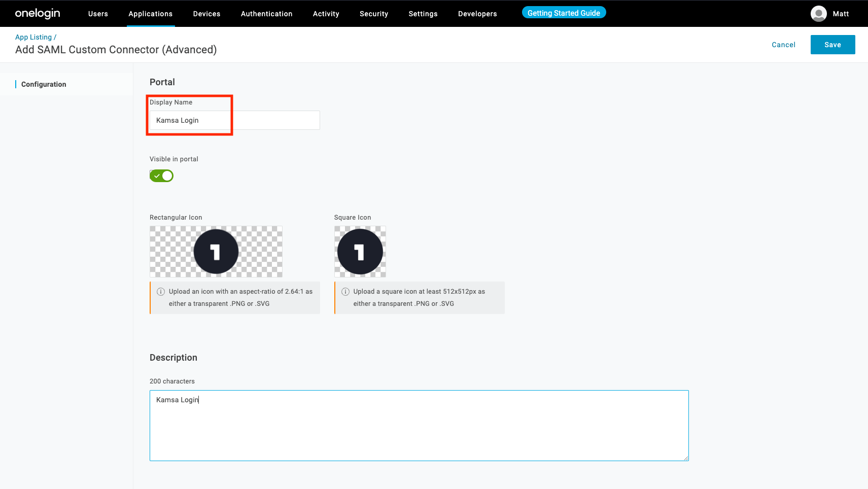Open the Getting Started Guide
Screen dimensions: 868x489
564,13
